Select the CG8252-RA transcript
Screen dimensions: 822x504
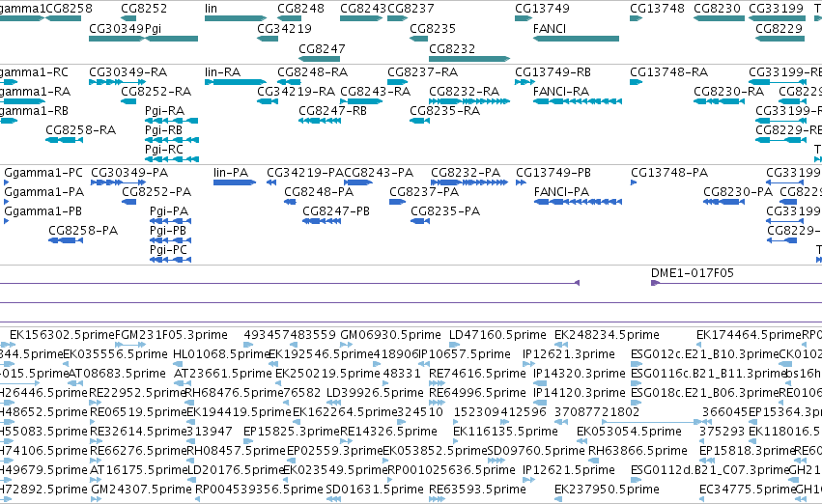[128, 101]
